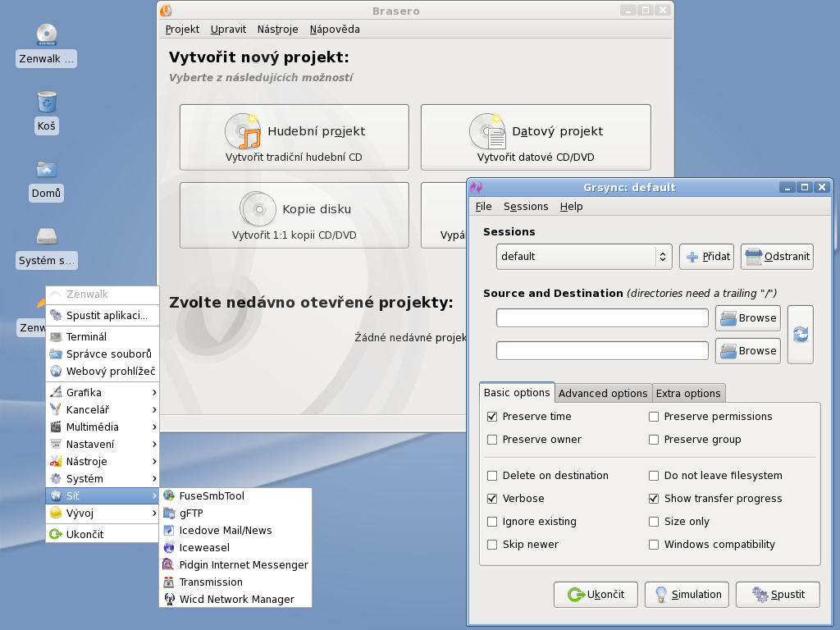Click the Terminál icon in the menu
Screen dimensions: 840x630
click(x=56, y=337)
